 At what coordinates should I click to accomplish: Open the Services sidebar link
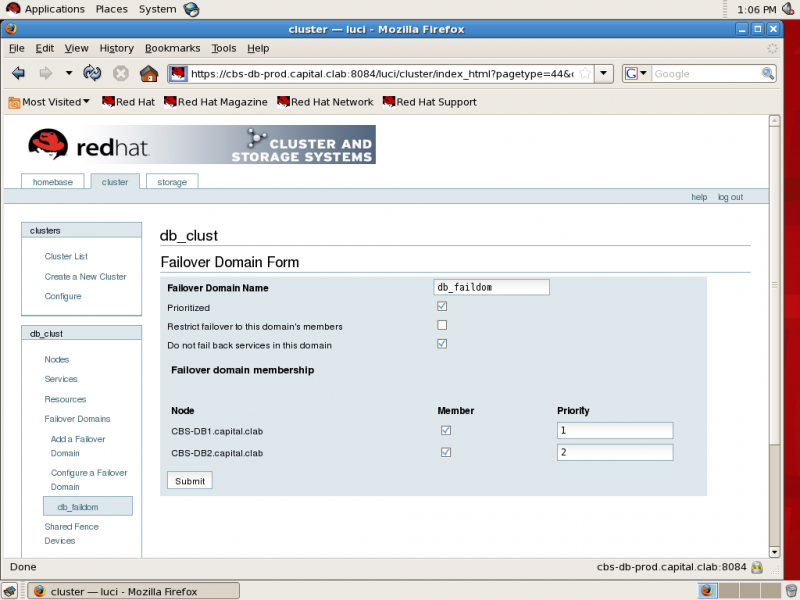coord(61,379)
